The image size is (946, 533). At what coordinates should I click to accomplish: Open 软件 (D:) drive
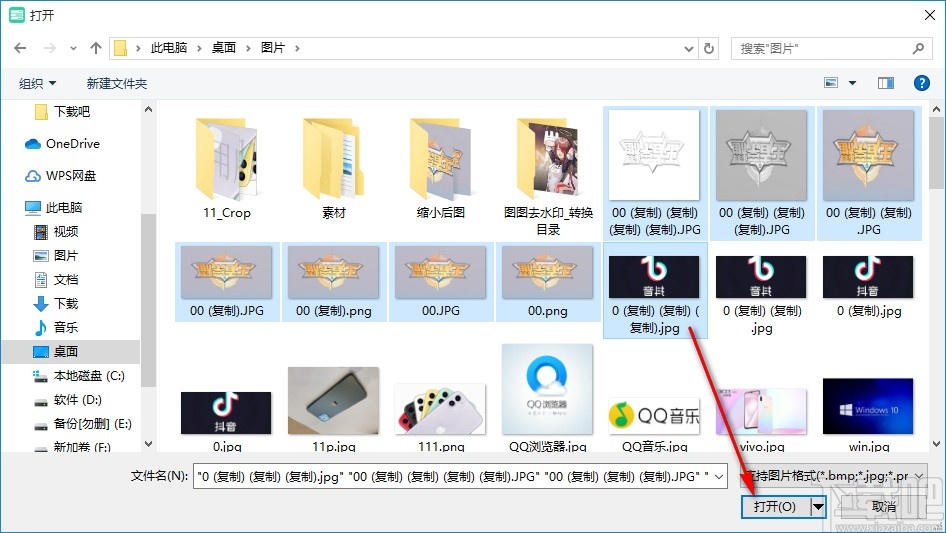pyautogui.click(x=68, y=400)
